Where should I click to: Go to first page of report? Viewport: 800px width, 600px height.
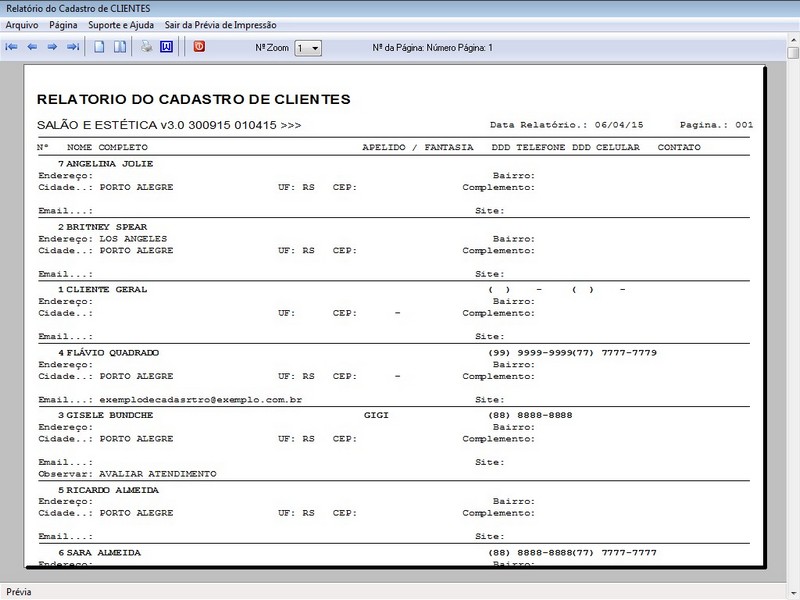(x=12, y=47)
